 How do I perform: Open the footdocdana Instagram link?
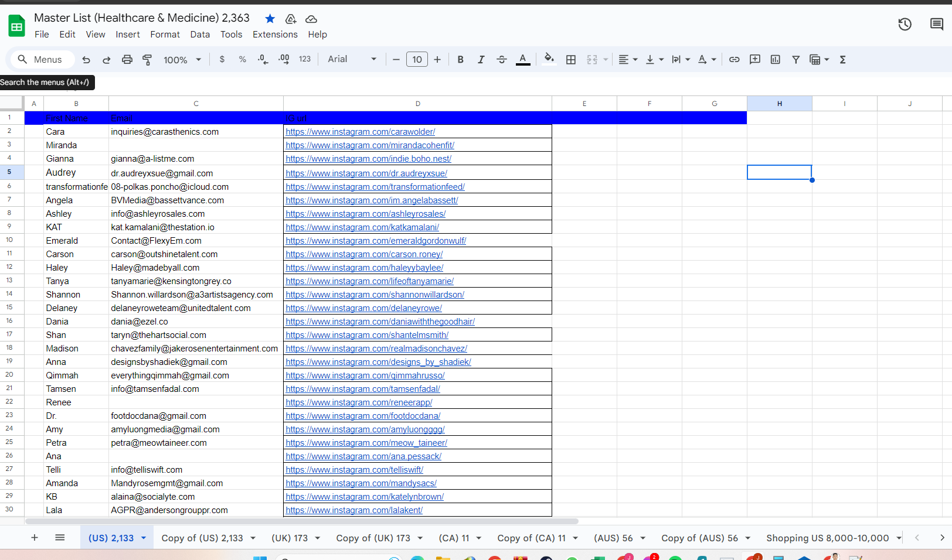tap(363, 416)
